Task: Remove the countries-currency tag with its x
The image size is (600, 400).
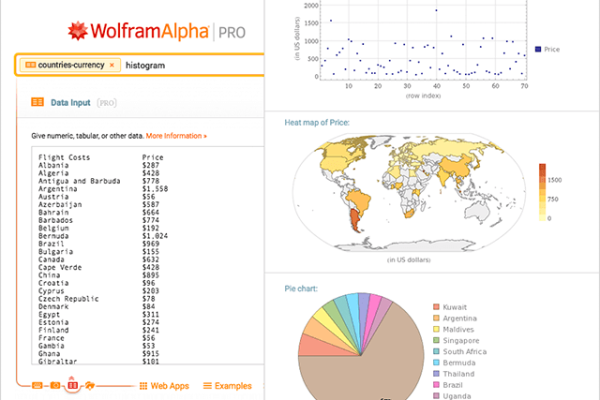Action: pyautogui.click(x=112, y=65)
